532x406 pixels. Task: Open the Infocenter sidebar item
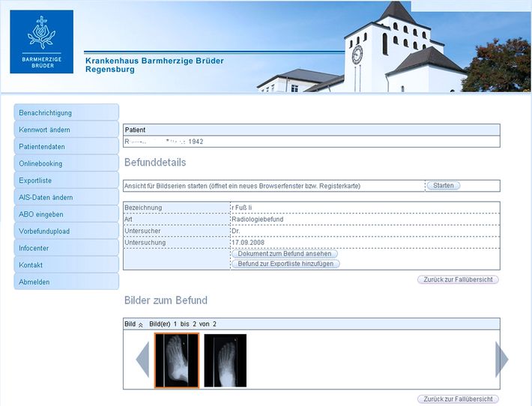66,248
